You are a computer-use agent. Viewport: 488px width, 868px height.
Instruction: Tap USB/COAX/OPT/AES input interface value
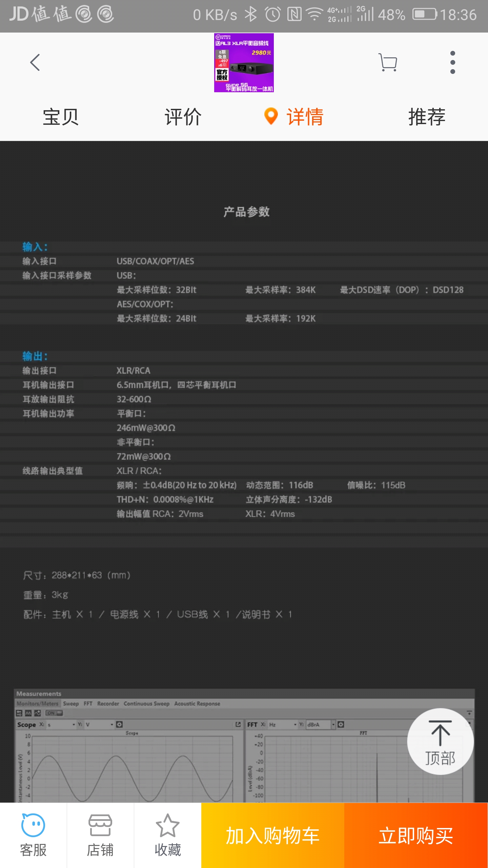tap(156, 261)
